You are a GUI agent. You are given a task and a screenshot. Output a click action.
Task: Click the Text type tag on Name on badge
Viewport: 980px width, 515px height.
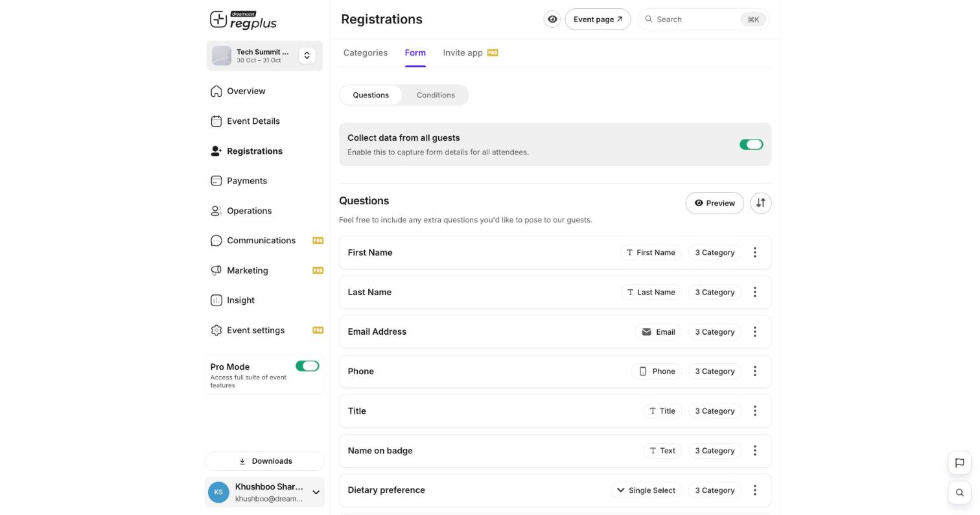click(x=662, y=450)
